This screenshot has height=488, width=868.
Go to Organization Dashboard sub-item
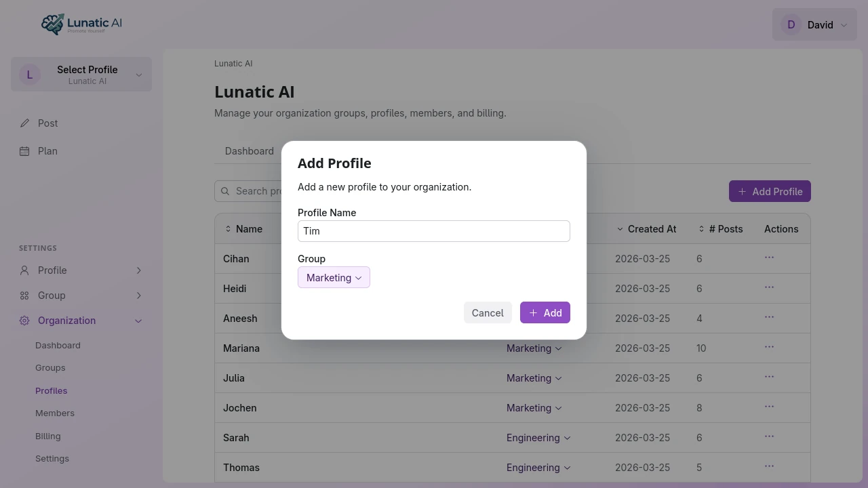click(58, 345)
